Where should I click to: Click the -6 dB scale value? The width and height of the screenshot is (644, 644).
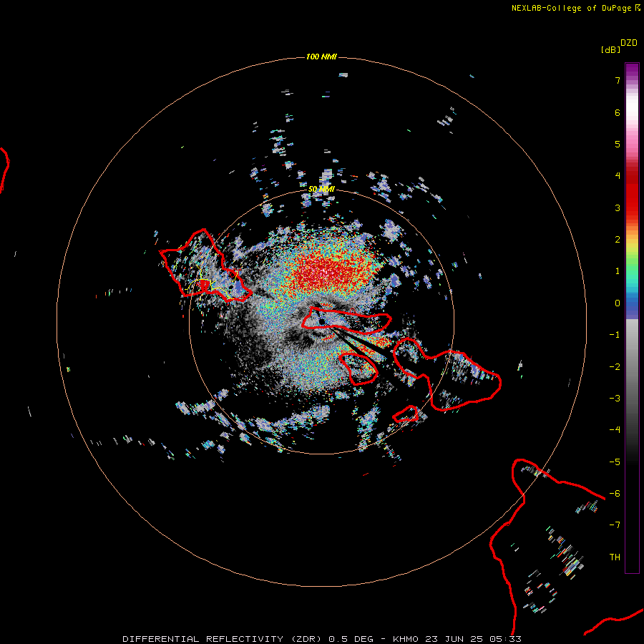tap(615, 494)
